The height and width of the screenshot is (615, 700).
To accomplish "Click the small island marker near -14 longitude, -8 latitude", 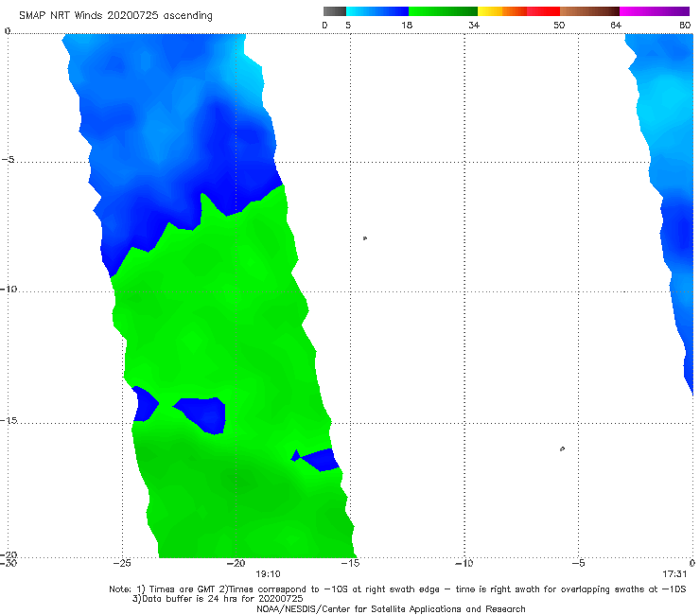I will tap(365, 238).
